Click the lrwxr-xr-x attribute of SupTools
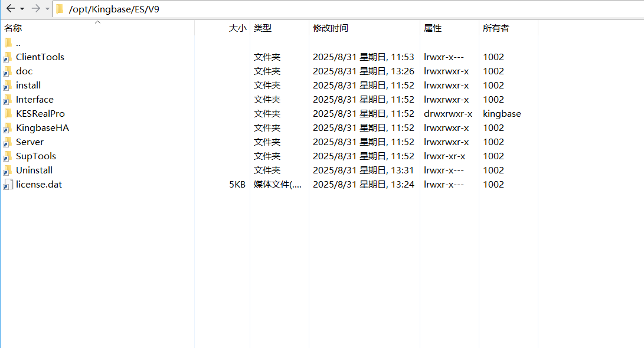 pos(444,156)
